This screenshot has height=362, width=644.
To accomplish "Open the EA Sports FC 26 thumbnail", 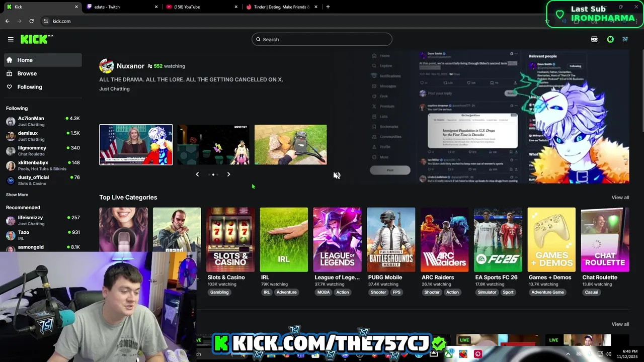I will 498,239.
